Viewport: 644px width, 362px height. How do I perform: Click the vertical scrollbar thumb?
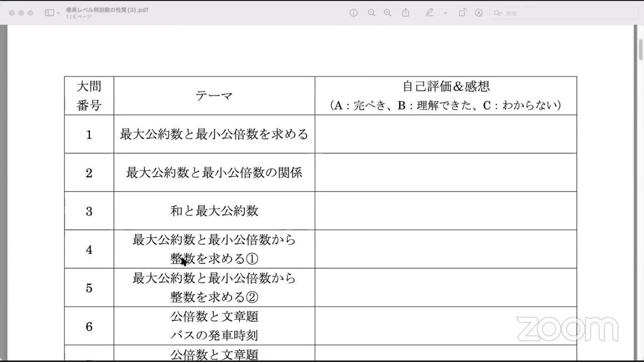[x=640, y=49]
